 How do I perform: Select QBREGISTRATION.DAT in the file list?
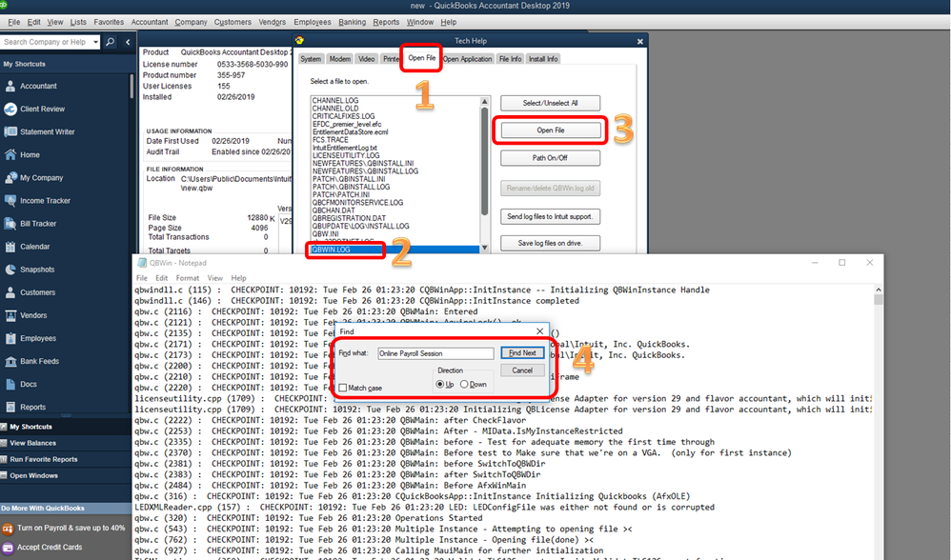point(349,218)
